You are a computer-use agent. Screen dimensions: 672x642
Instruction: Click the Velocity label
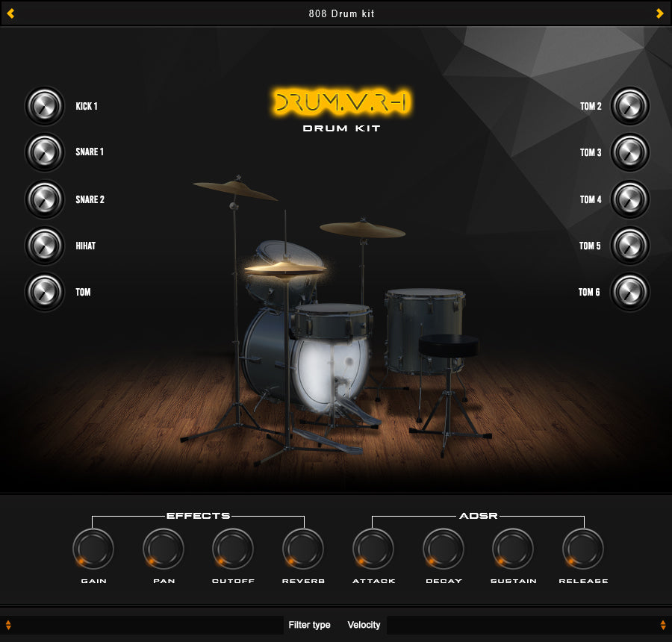click(x=364, y=625)
